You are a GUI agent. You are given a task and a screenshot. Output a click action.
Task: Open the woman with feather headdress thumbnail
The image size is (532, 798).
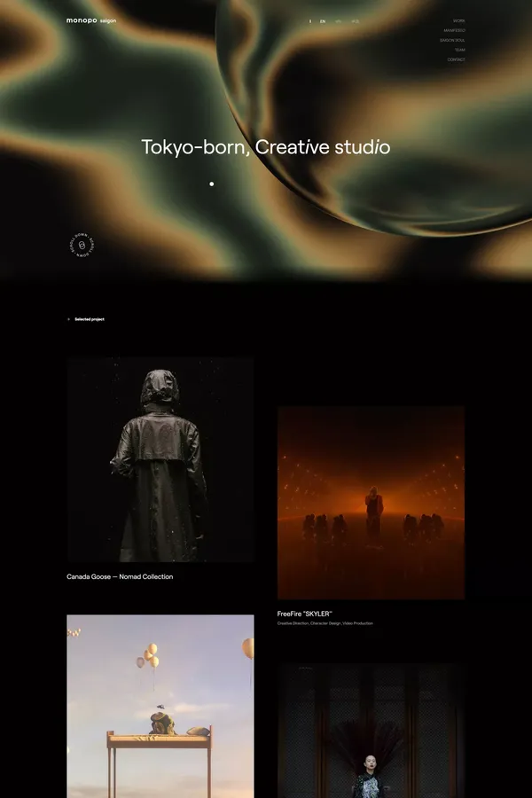click(x=372, y=731)
